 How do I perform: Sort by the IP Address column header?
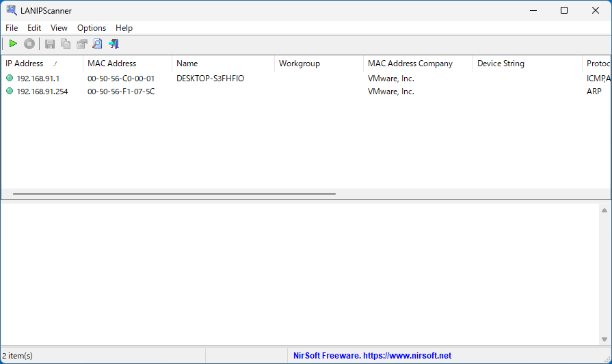click(42, 64)
